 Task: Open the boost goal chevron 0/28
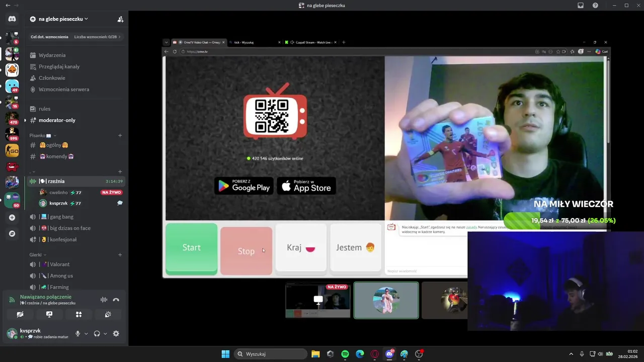119,37
